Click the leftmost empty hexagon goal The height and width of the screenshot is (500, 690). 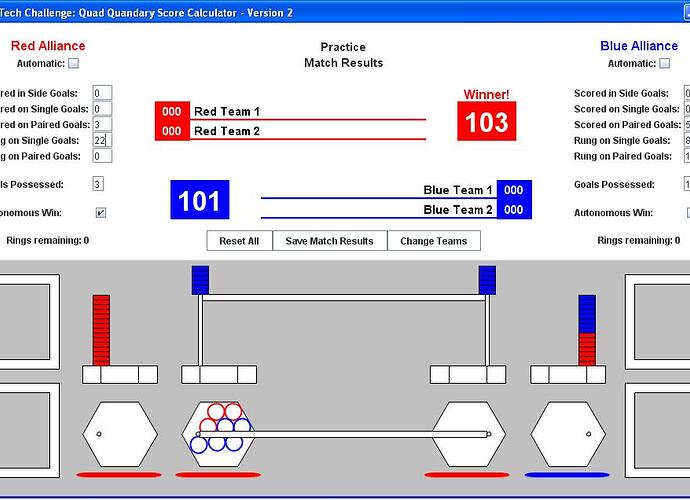click(x=120, y=434)
